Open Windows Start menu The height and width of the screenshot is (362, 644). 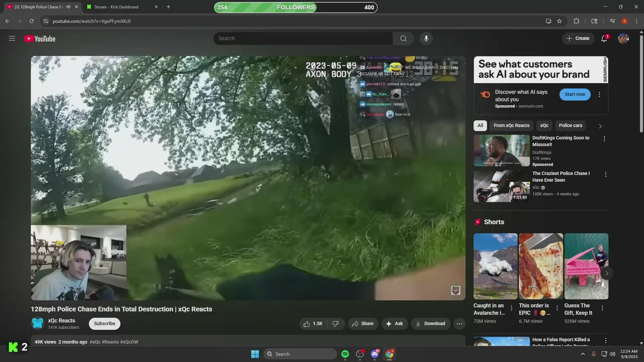pos(255,354)
